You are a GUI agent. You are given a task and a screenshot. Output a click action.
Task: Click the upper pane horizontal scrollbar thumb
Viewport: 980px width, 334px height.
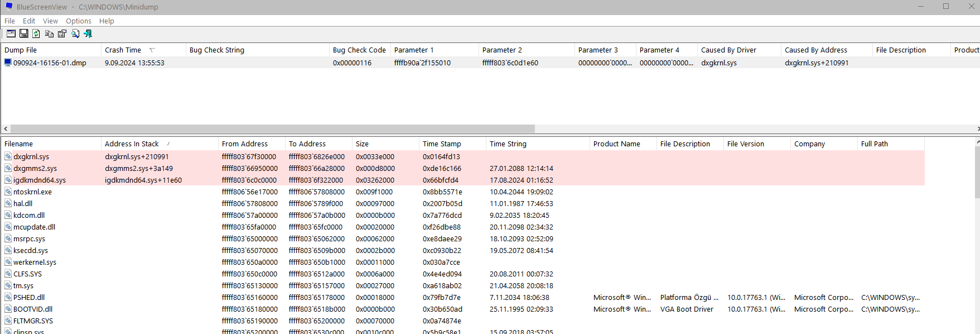click(272, 128)
